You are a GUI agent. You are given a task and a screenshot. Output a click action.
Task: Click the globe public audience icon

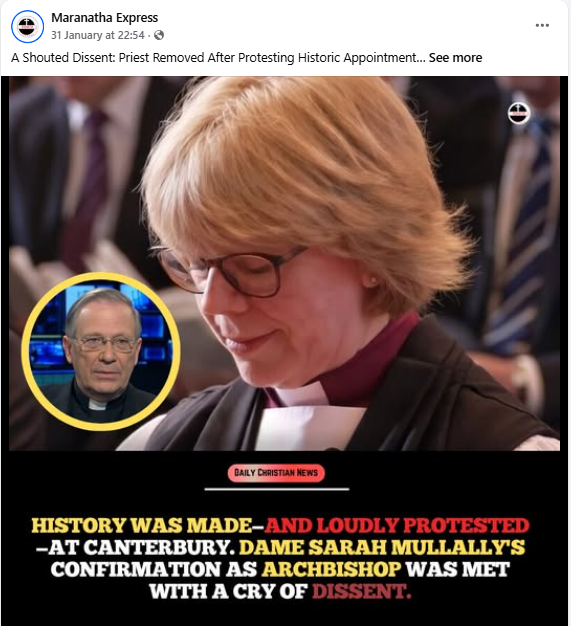pos(159,35)
